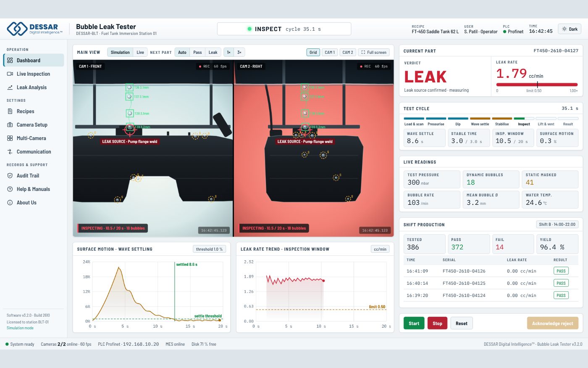Toggle Dark theme button
Screen dimensions: 588x368
570,29
